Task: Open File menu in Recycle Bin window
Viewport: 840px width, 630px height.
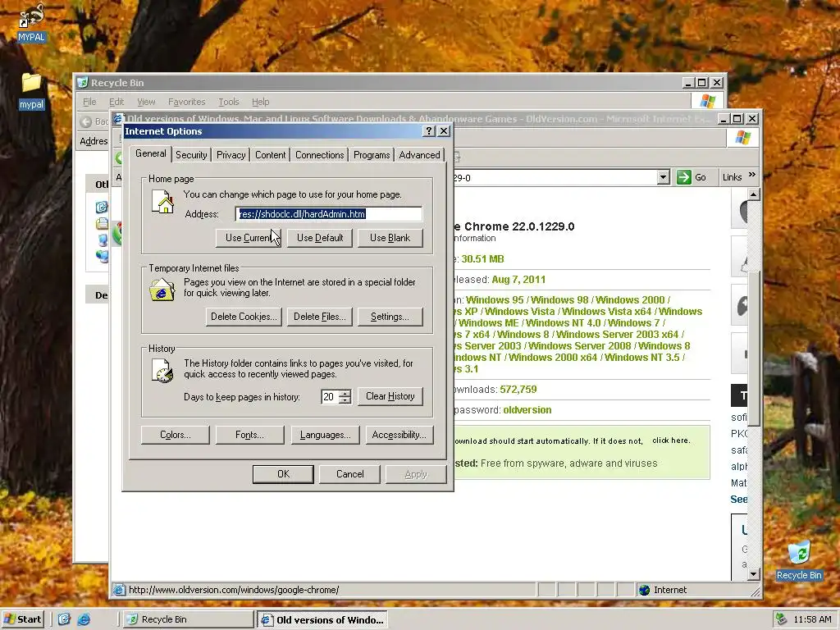Action: 89,102
